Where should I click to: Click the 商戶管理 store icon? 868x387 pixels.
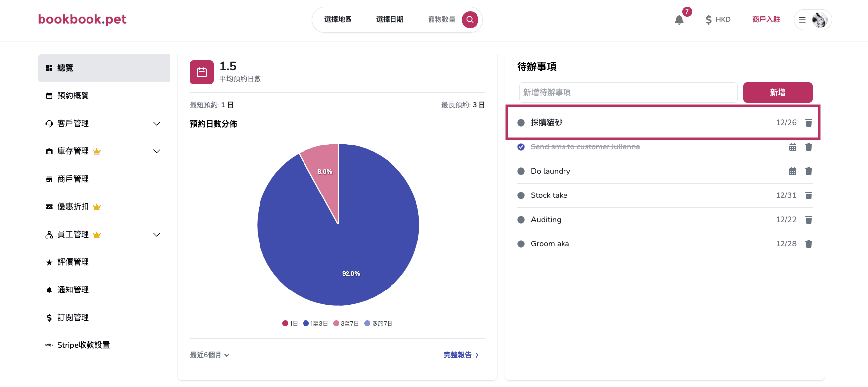coord(49,179)
